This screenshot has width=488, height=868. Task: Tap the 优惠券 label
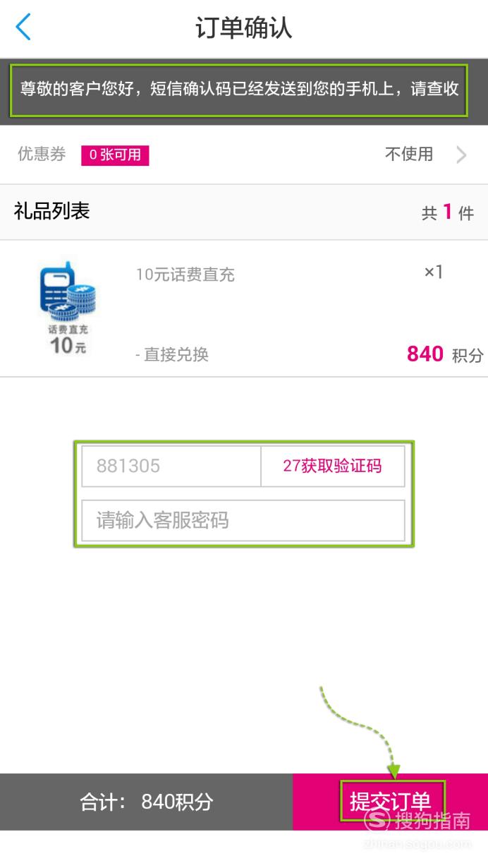[x=42, y=155]
